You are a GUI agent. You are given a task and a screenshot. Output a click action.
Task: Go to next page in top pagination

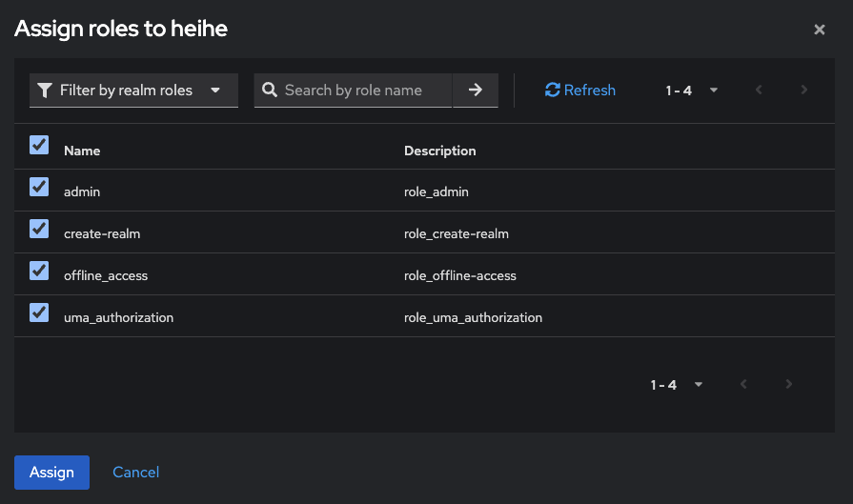point(803,91)
